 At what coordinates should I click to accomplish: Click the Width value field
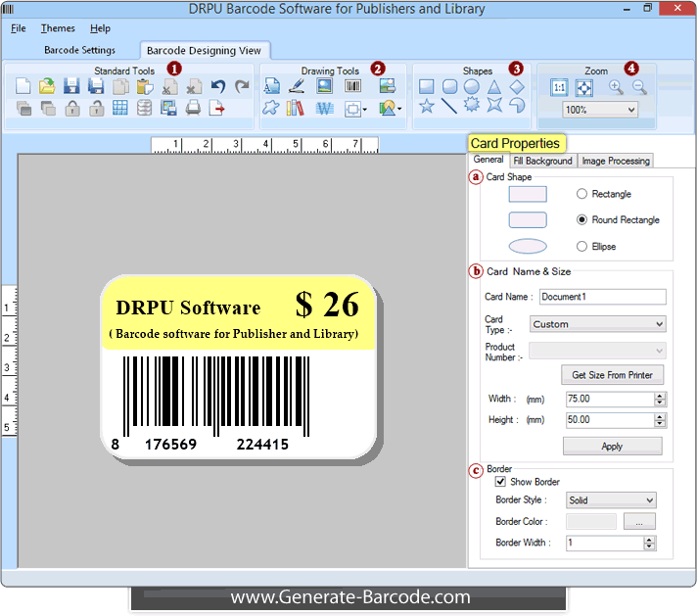[610, 399]
